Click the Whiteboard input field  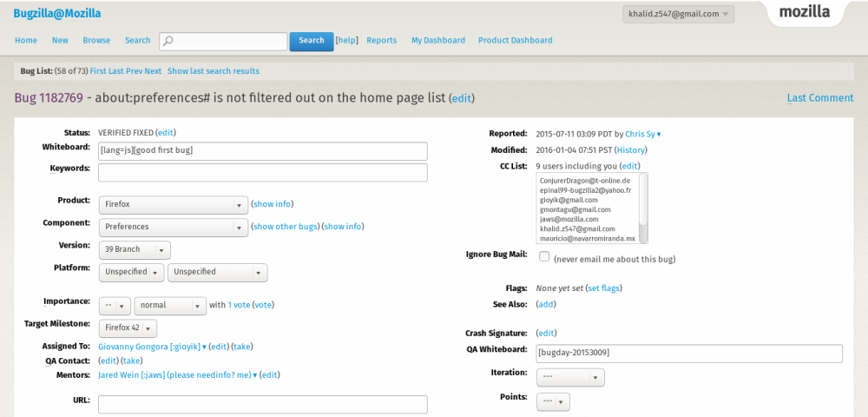coord(263,151)
